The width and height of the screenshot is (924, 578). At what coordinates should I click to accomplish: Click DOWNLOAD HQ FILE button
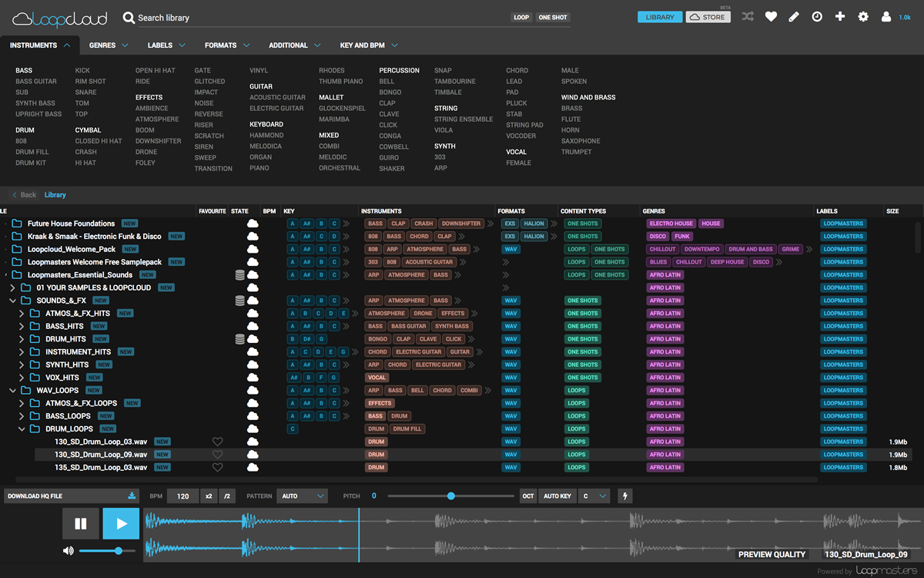coord(72,496)
